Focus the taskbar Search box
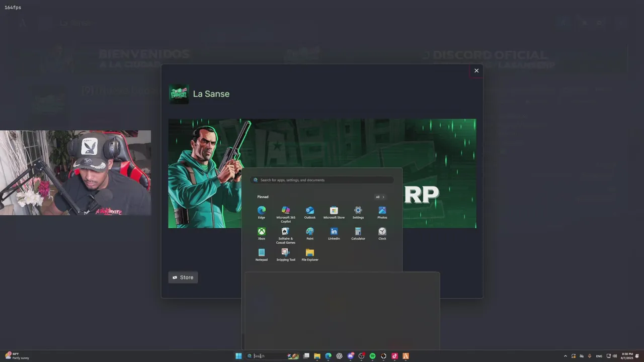Screen dimensions: 644x362 point(273,356)
